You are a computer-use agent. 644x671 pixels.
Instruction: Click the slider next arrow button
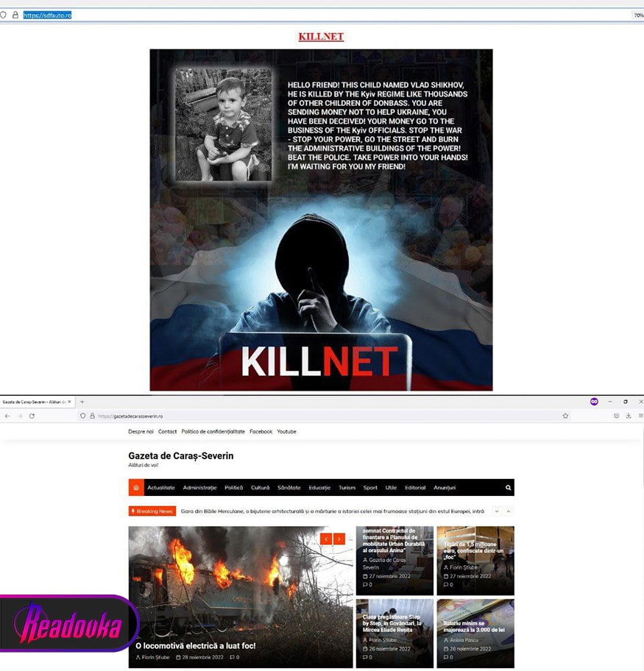[x=339, y=539]
